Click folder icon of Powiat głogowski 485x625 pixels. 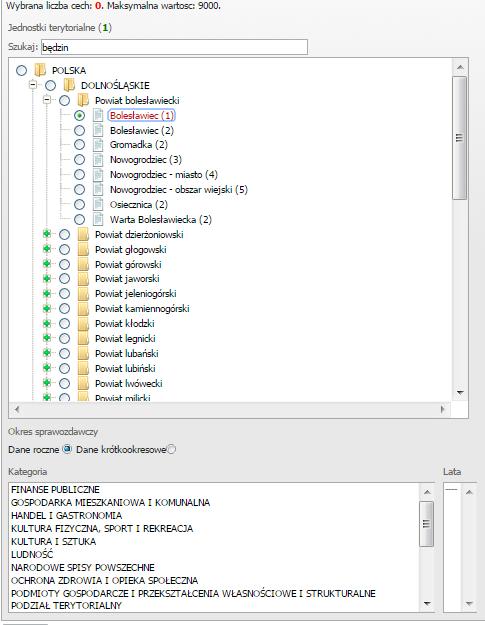tap(83, 250)
